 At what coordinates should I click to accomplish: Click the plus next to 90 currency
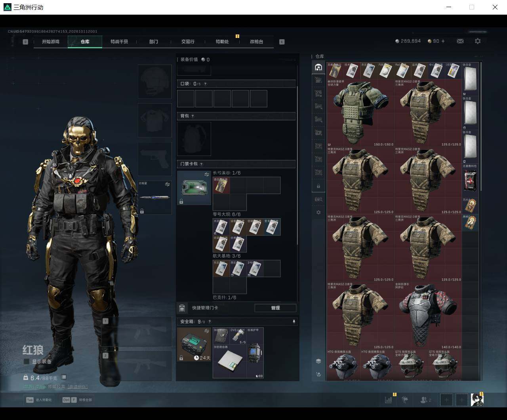point(443,41)
